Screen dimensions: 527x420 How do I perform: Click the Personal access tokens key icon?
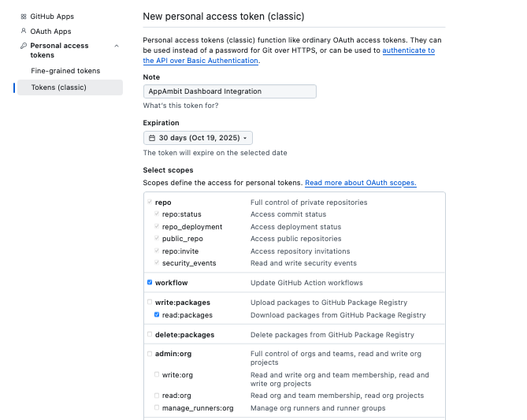[24, 46]
